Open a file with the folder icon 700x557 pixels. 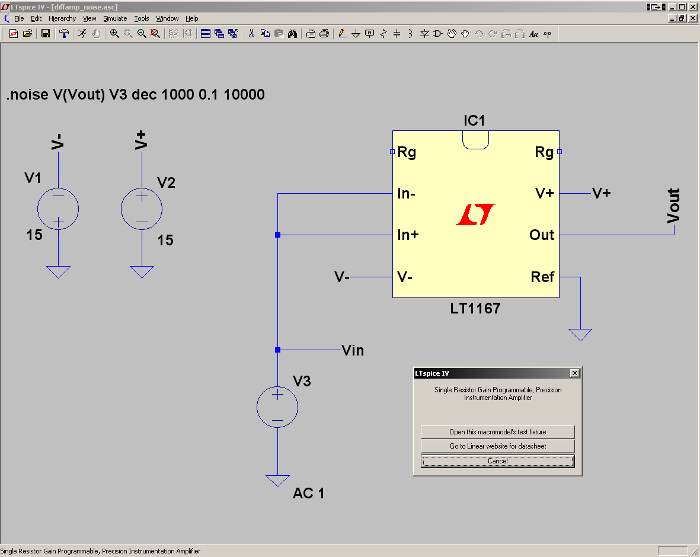pos(27,34)
